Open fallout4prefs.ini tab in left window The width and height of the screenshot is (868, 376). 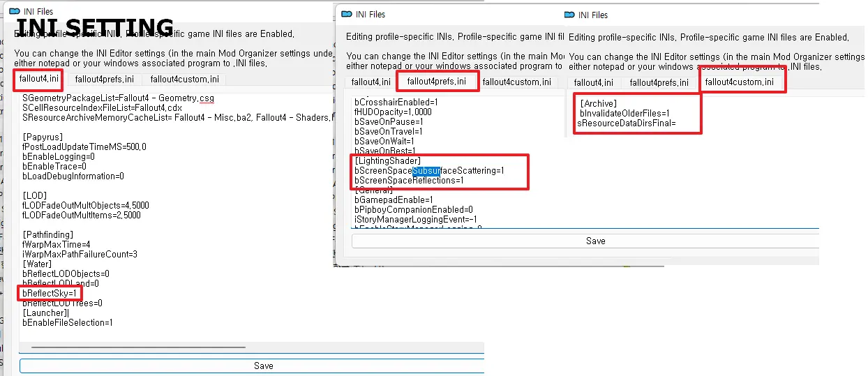(105, 80)
